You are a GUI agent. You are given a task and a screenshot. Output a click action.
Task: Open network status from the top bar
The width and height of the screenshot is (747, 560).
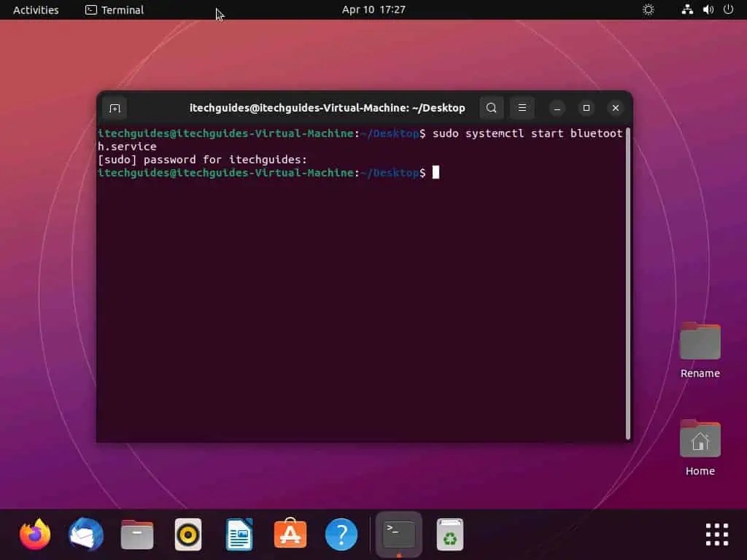point(687,9)
